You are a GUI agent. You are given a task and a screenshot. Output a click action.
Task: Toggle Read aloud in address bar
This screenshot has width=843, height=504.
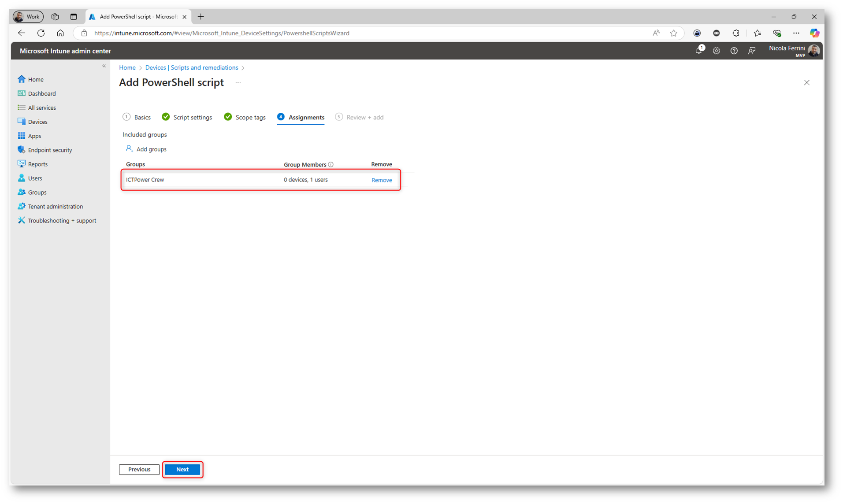tap(656, 33)
